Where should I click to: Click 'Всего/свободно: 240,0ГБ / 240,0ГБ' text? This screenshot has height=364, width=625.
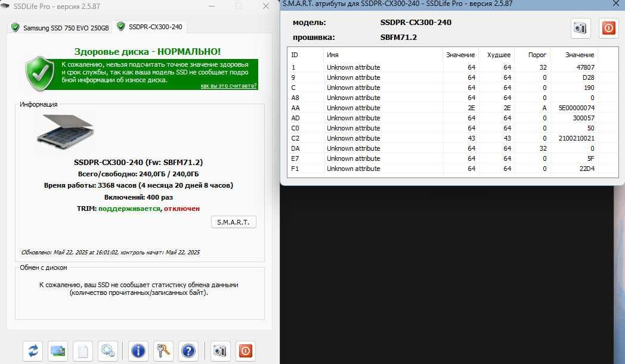point(138,174)
